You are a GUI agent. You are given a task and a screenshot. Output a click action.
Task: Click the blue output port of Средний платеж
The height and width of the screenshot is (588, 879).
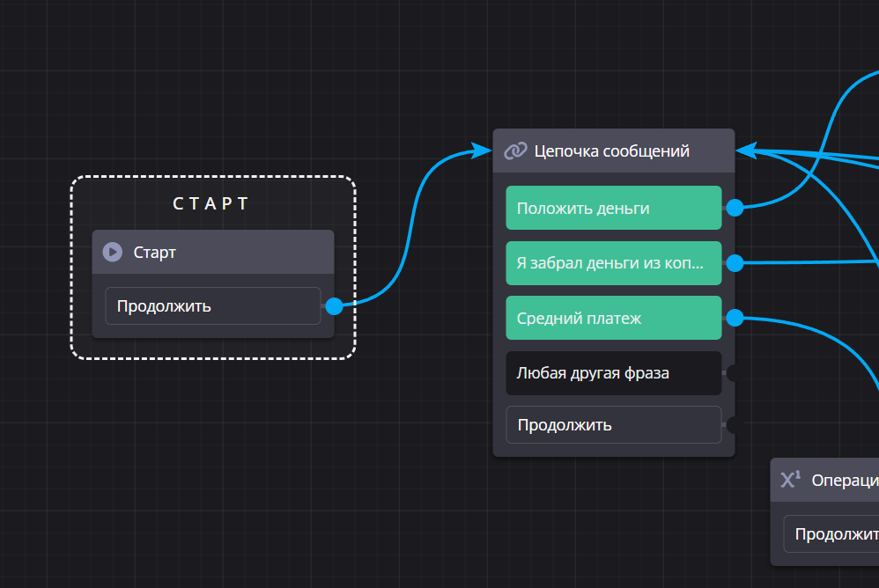[735, 319]
